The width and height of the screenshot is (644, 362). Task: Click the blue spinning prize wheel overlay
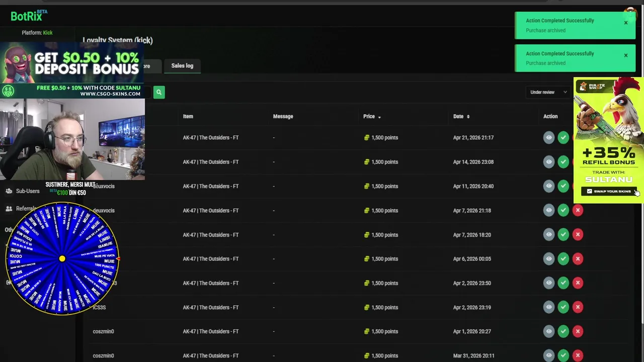click(x=62, y=258)
